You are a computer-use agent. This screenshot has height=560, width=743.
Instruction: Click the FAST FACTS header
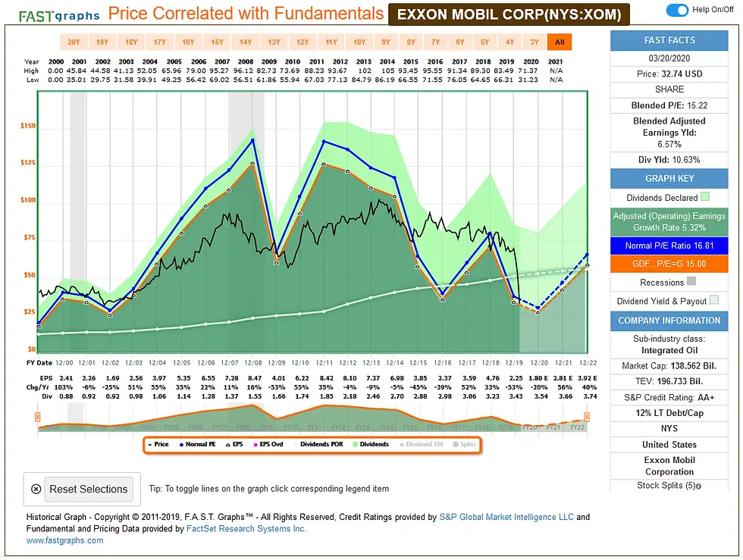(x=669, y=40)
